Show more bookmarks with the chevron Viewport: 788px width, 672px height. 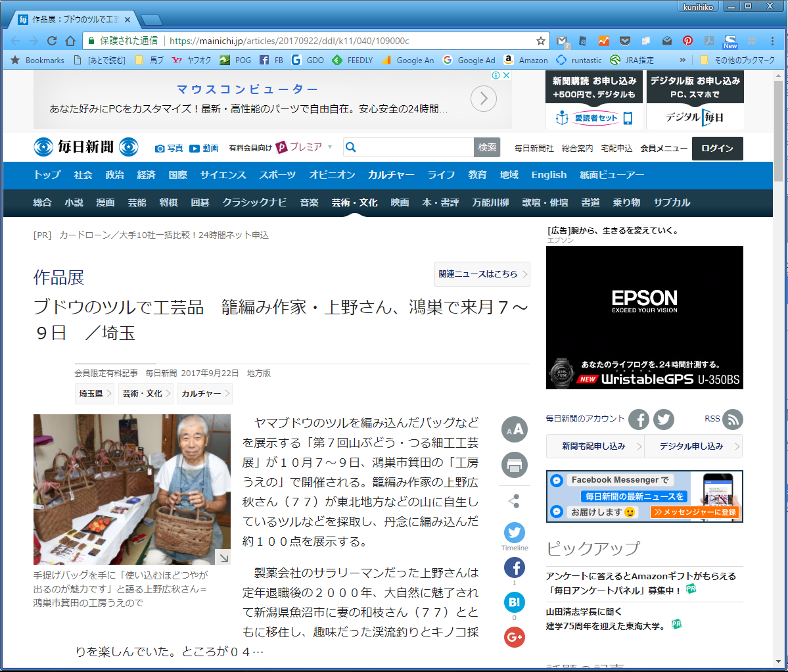[x=682, y=60]
